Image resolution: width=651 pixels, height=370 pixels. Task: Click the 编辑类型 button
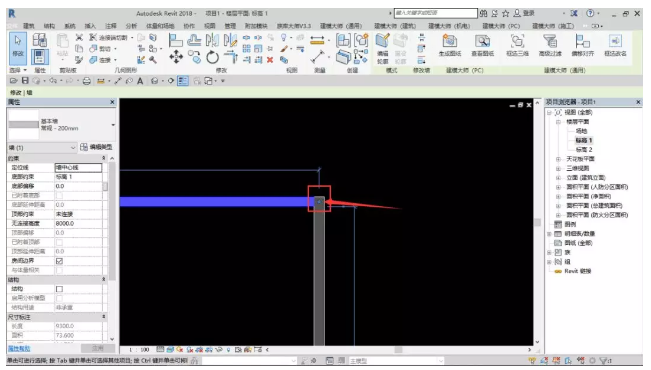(x=96, y=147)
